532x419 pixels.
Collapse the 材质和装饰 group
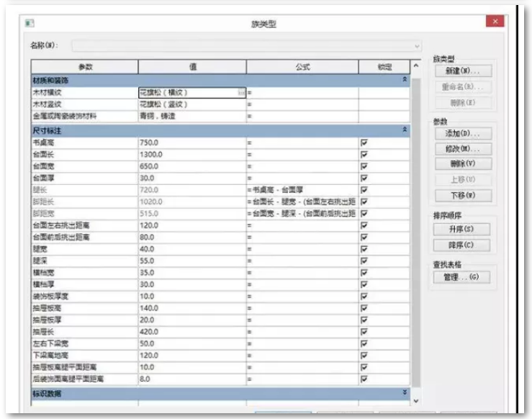pyautogui.click(x=405, y=79)
